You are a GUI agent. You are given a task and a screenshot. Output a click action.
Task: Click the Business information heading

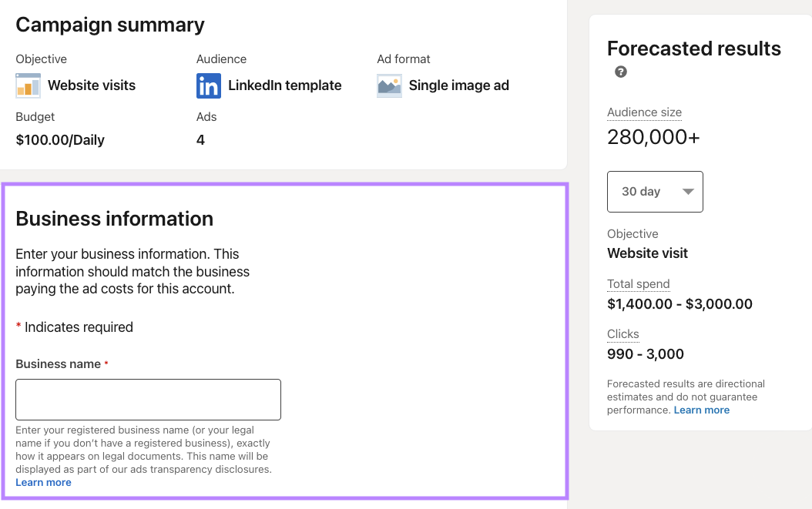click(115, 219)
